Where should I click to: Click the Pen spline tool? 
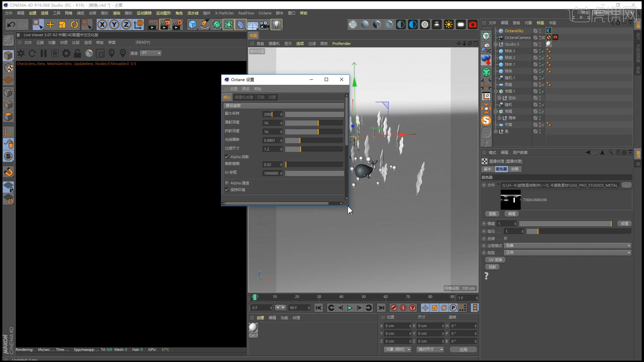point(205,24)
